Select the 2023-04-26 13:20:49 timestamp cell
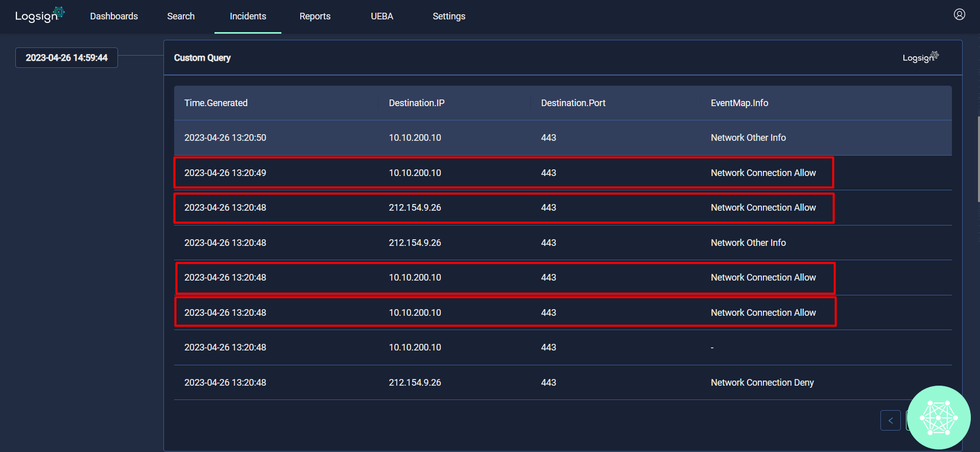This screenshot has height=452, width=980. pos(225,173)
